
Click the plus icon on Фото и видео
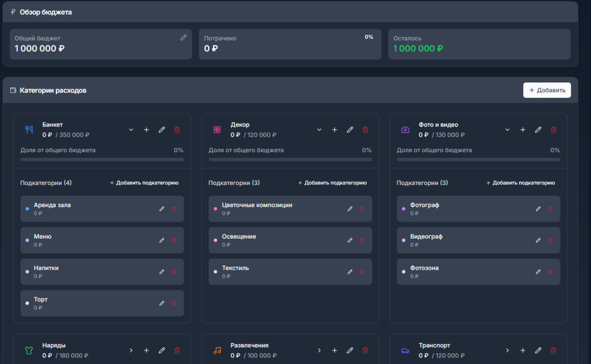point(523,130)
